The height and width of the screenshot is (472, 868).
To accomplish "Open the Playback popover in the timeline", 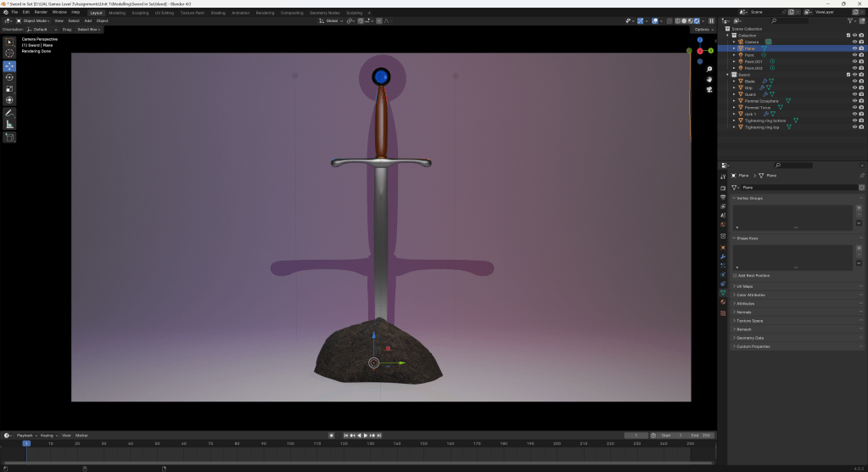I will tap(25, 435).
